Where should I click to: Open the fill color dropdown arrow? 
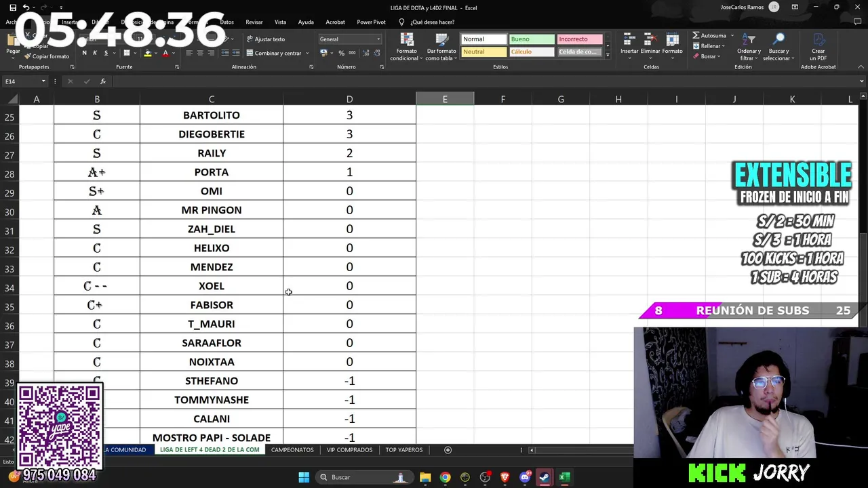click(156, 53)
